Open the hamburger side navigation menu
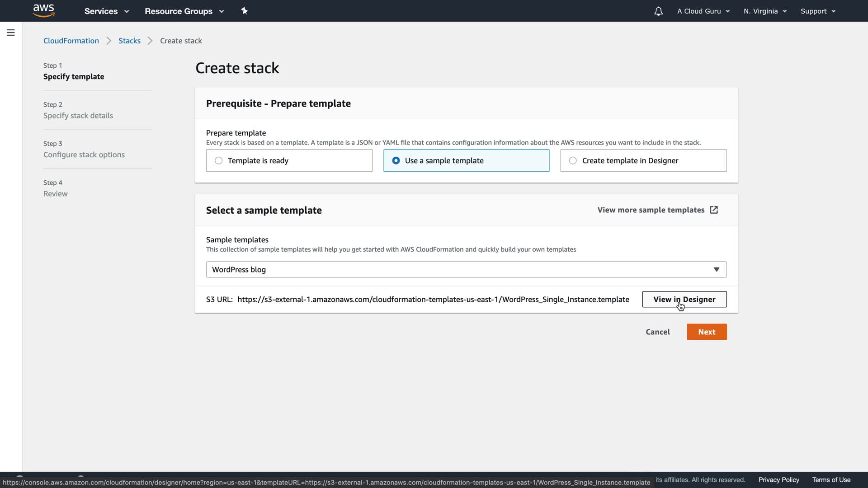 coord(11,33)
